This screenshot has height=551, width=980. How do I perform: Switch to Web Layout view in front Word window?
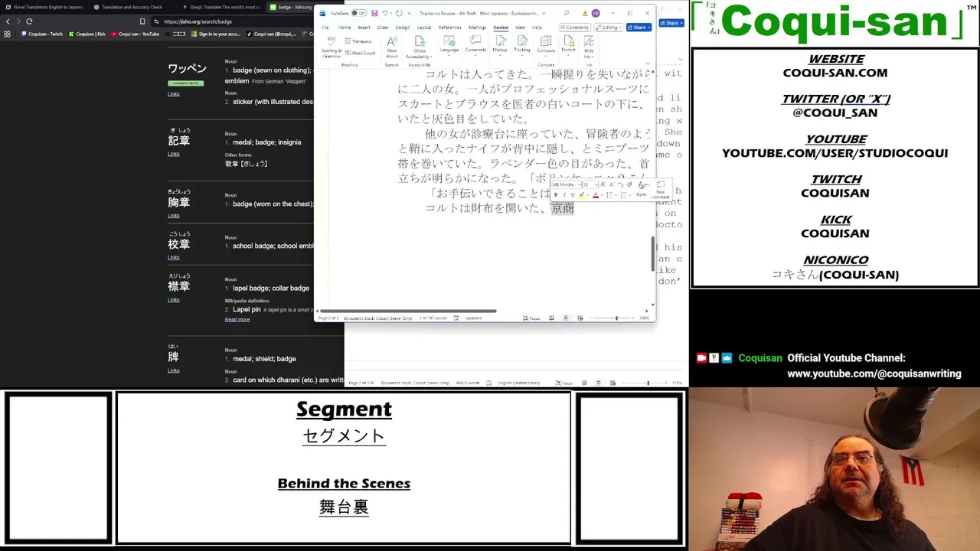click(x=580, y=318)
